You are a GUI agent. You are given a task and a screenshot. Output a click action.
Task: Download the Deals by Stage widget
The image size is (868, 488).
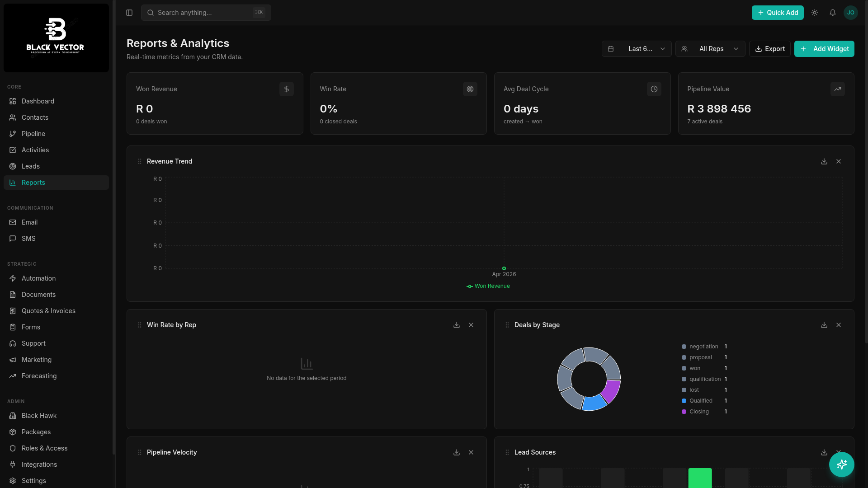pos(824,325)
